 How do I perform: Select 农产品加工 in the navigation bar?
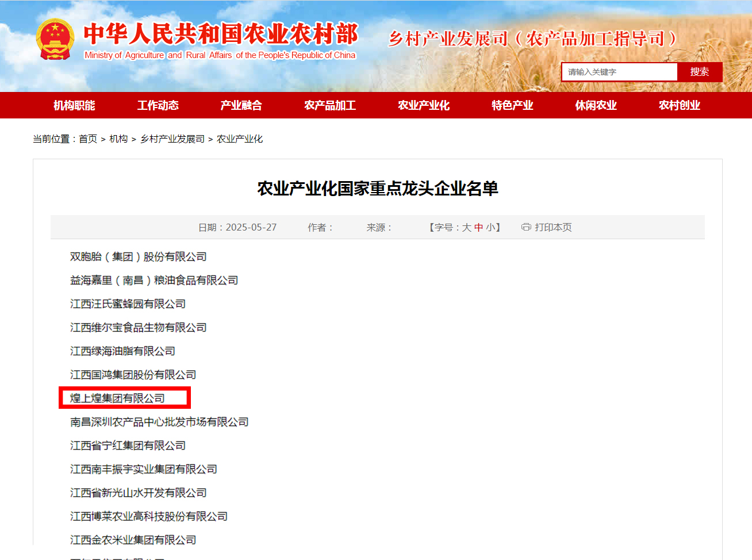click(330, 105)
